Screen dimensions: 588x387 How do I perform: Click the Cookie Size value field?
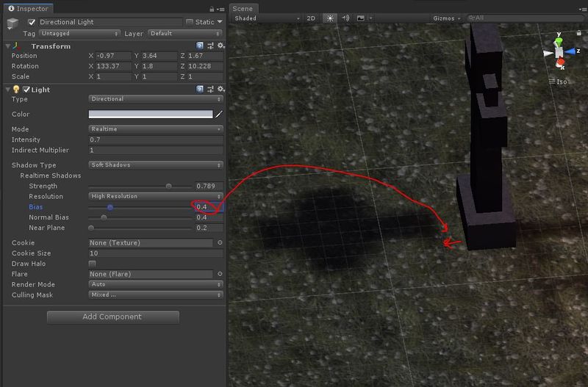(156, 253)
